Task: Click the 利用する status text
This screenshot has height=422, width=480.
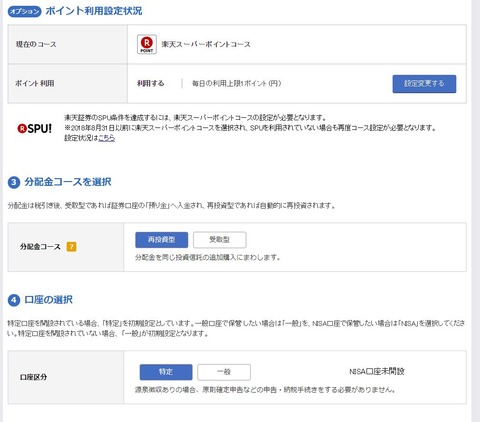Action: [x=151, y=83]
